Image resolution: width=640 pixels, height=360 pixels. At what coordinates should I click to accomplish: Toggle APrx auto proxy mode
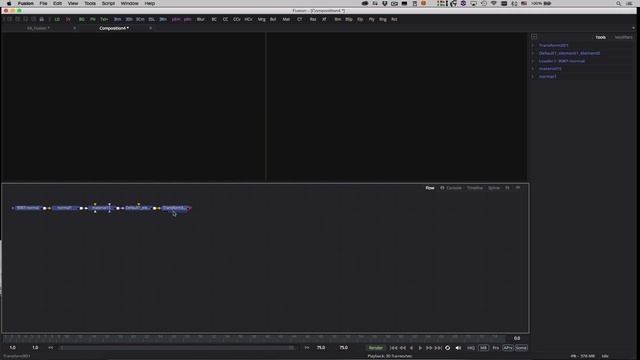(x=508, y=348)
